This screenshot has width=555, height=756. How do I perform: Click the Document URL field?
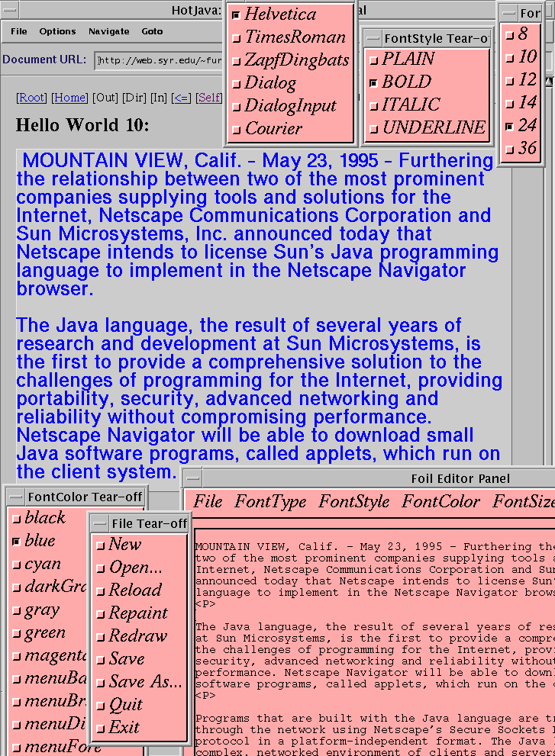point(160,60)
